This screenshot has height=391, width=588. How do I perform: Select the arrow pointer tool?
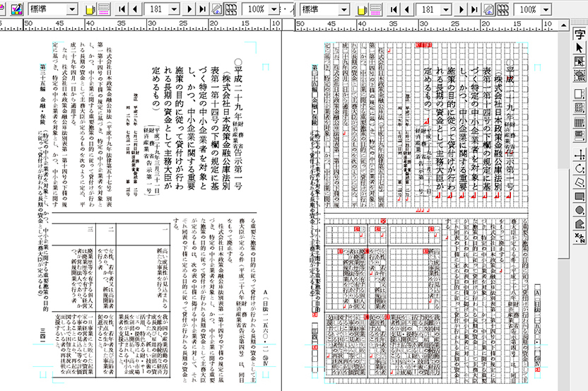[x=580, y=47]
